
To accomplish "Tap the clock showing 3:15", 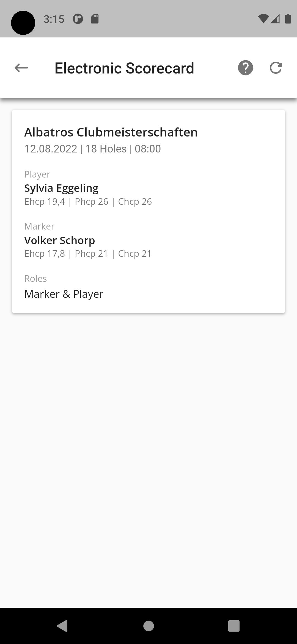I will pyautogui.click(x=54, y=19).
